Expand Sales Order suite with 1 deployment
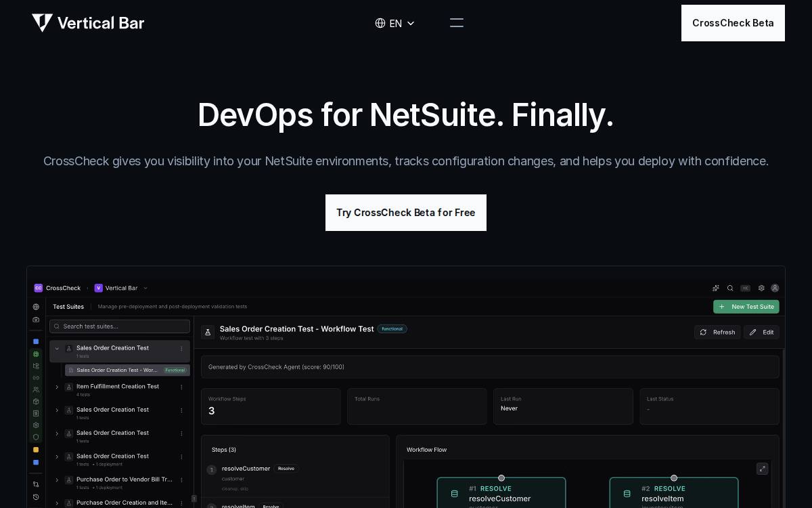812x508 pixels. [x=57, y=457]
